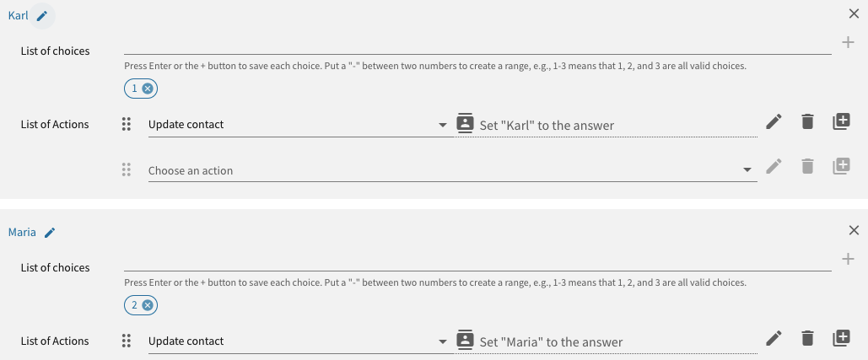Image resolution: width=868 pixels, height=360 pixels.
Task: Focus Karl's List of choices input
Action: click(x=477, y=44)
